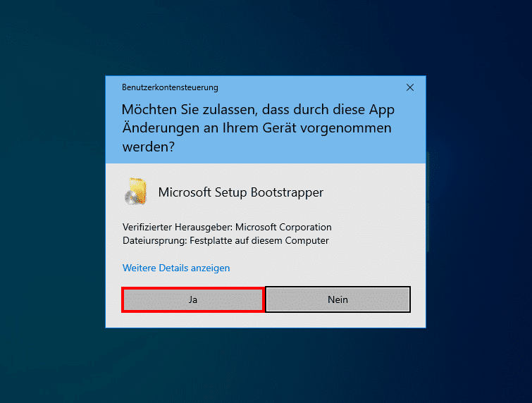Click the Benutzerkontensteuerung title text
The height and width of the screenshot is (403, 532).
point(170,87)
